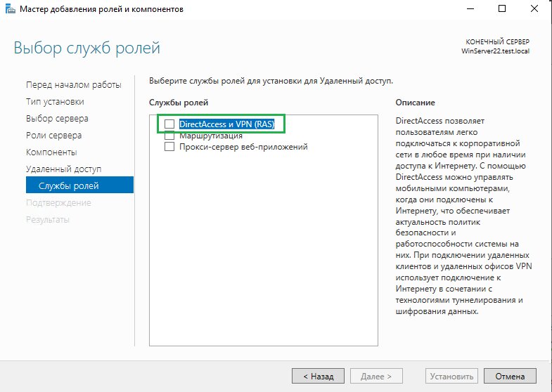Click the Описание heading
This screenshot has height=392, width=552.
pyautogui.click(x=415, y=103)
